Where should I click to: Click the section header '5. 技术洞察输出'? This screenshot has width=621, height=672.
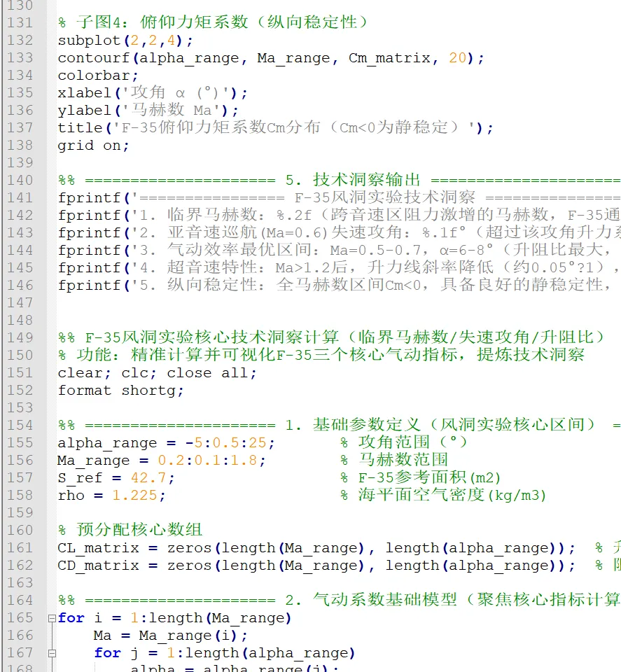(x=353, y=180)
